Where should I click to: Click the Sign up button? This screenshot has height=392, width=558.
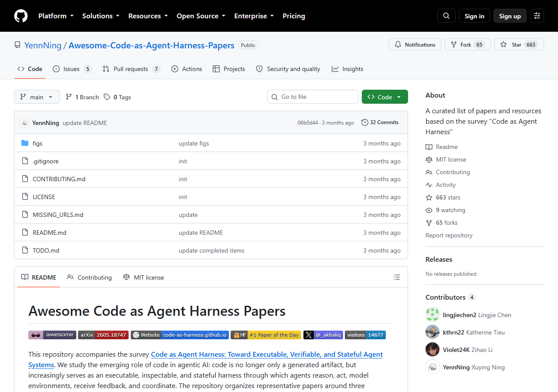tap(510, 16)
